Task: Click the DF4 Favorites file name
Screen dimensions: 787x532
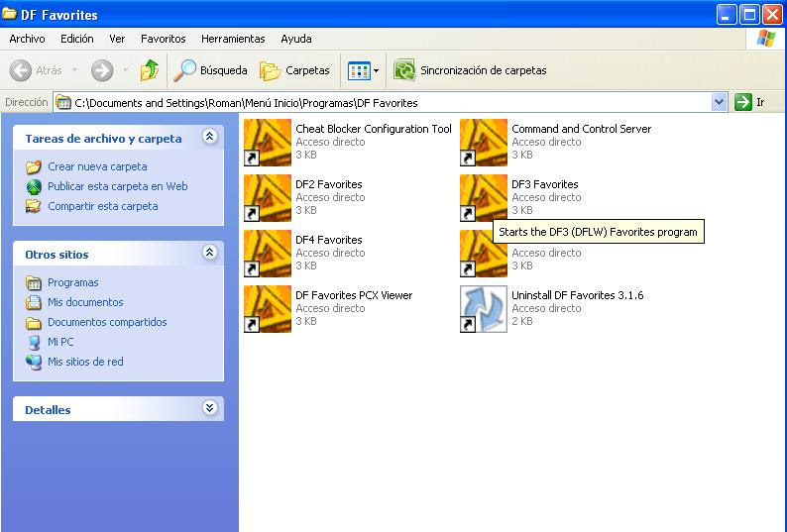Action: point(329,240)
